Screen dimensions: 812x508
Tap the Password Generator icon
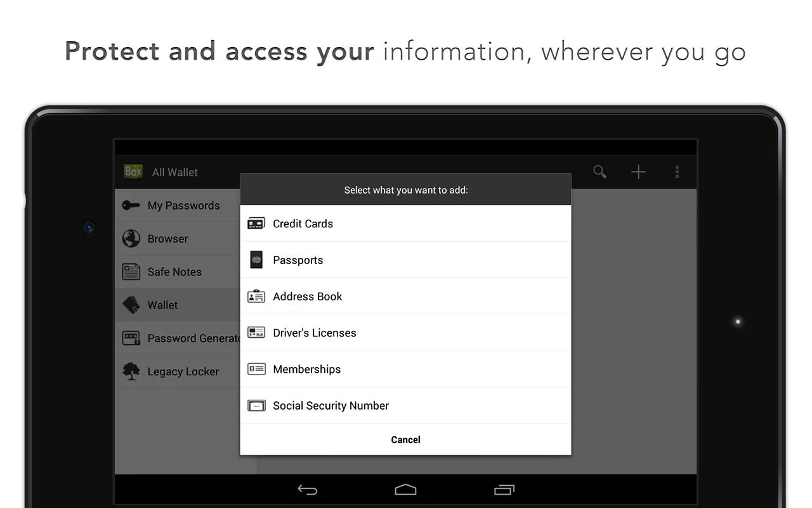[131, 338]
